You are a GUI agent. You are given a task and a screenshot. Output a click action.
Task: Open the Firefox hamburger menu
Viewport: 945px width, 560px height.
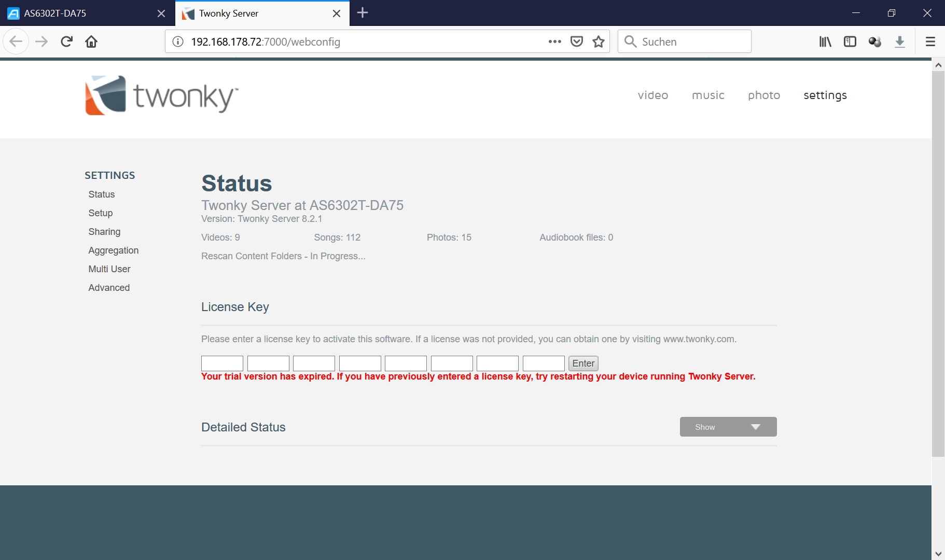tap(930, 41)
